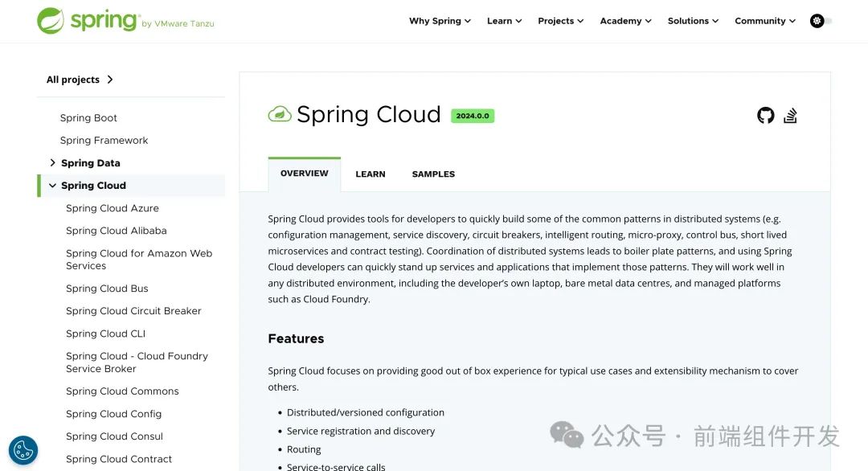The height and width of the screenshot is (471, 868).
Task: Switch to the SAMPLES tab
Action: 433,174
